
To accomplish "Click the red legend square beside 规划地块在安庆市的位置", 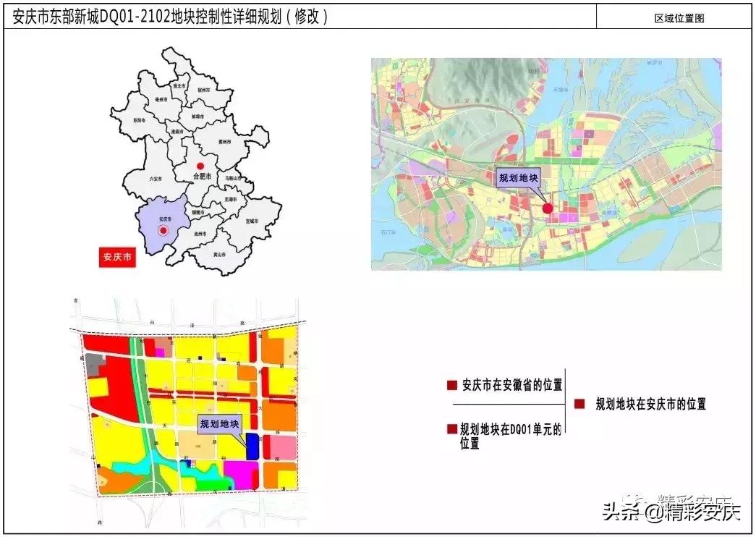I will (x=578, y=403).
